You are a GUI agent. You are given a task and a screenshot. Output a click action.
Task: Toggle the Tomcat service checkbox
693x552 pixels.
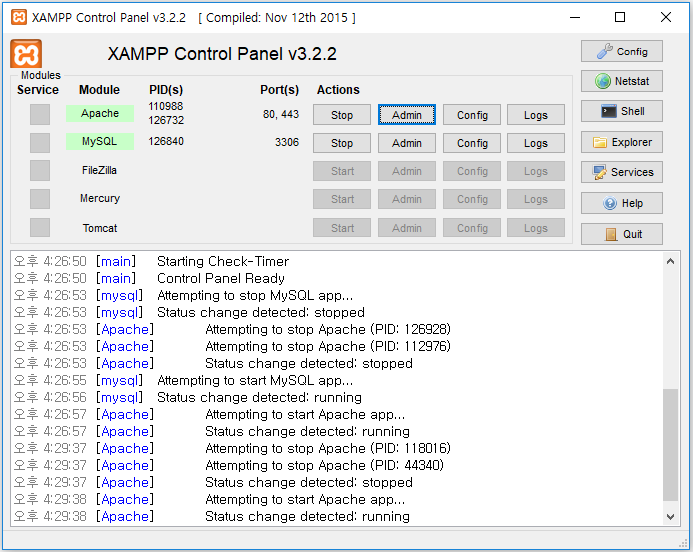pos(40,228)
